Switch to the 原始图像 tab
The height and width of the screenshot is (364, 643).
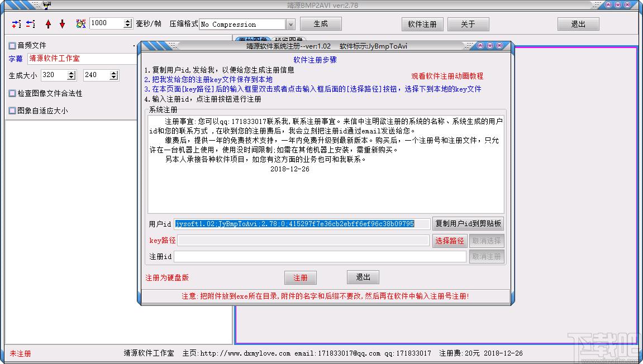coord(253,39)
